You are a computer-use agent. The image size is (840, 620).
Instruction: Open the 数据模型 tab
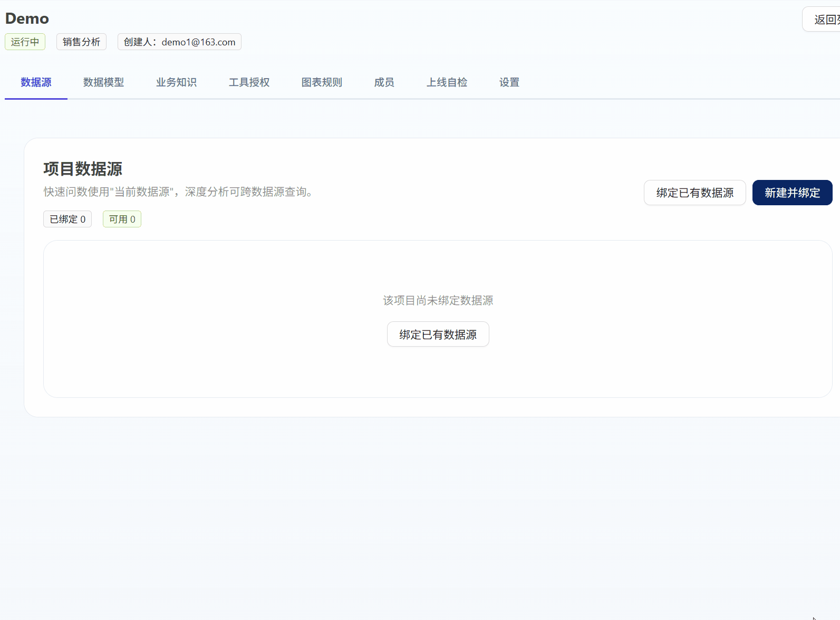103,82
